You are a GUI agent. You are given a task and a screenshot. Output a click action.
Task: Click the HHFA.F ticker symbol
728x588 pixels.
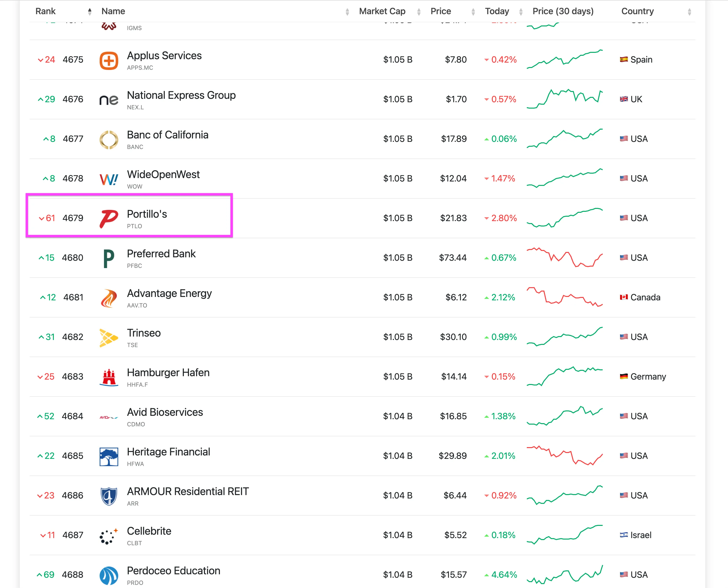click(x=137, y=385)
